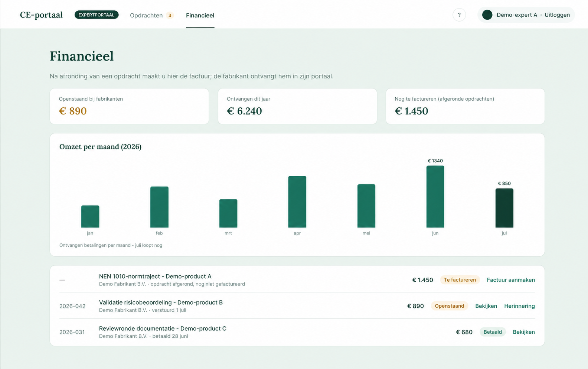The width and height of the screenshot is (588, 369).
Task: Click the Demo-expert A avatar circle
Action: pos(487,15)
